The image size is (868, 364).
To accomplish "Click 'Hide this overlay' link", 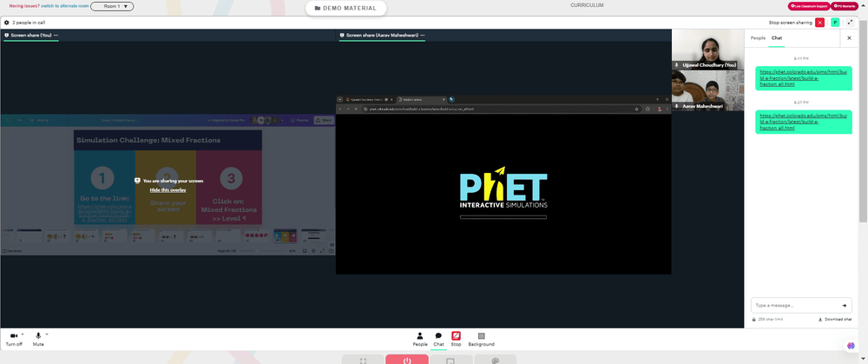I will click(x=168, y=190).
